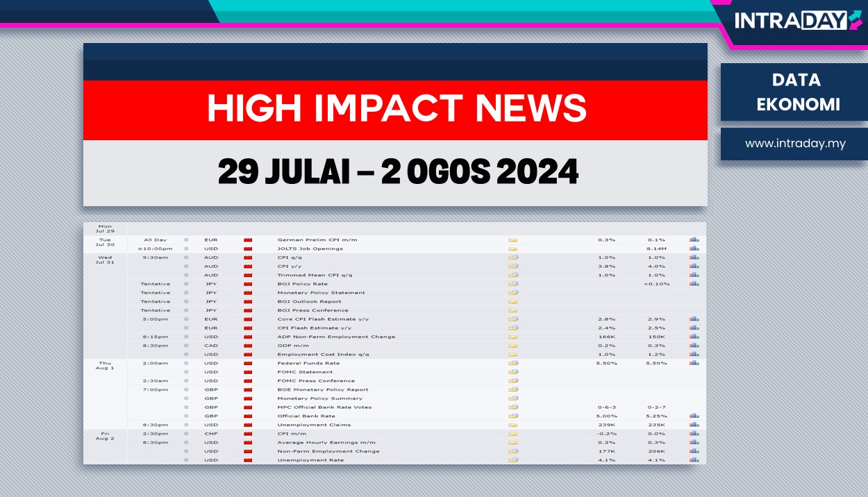Screen dimensions: 868x497
Task: Click the folder icon for Monetary Policy Statement
Action: pos(512,292)
